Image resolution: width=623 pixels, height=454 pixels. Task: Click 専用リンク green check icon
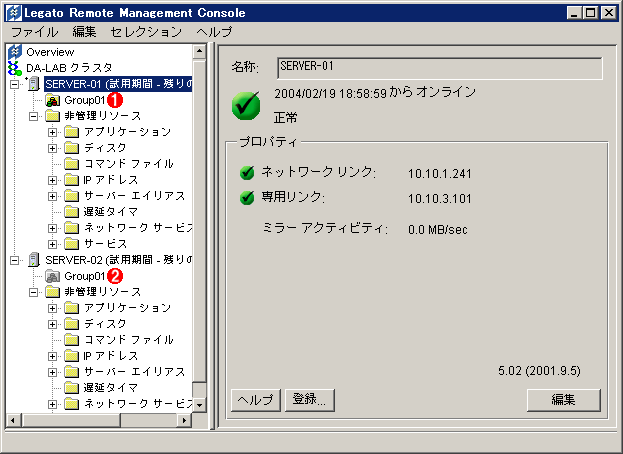pyautogui.click(x=247, y=197)
